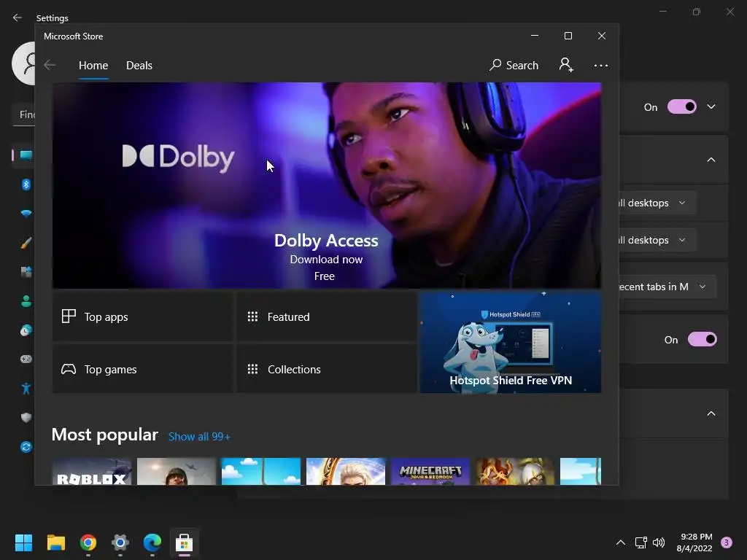Go back in Microsoft Store
The height and width of the screenshot is (560, 747).
click(50, 65)
